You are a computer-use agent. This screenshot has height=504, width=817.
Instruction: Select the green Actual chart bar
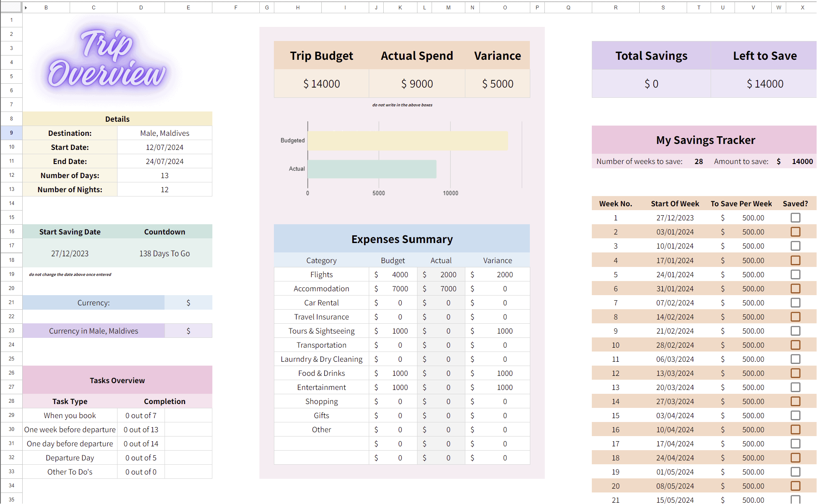coord(372,169)
